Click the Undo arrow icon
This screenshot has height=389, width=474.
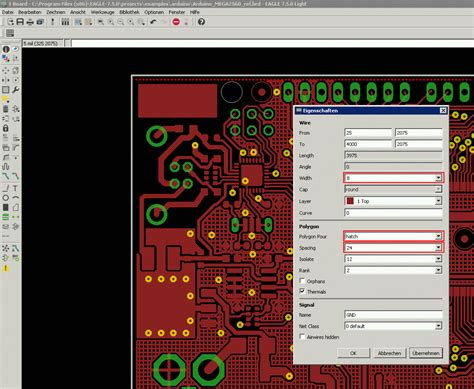point(153,22)
